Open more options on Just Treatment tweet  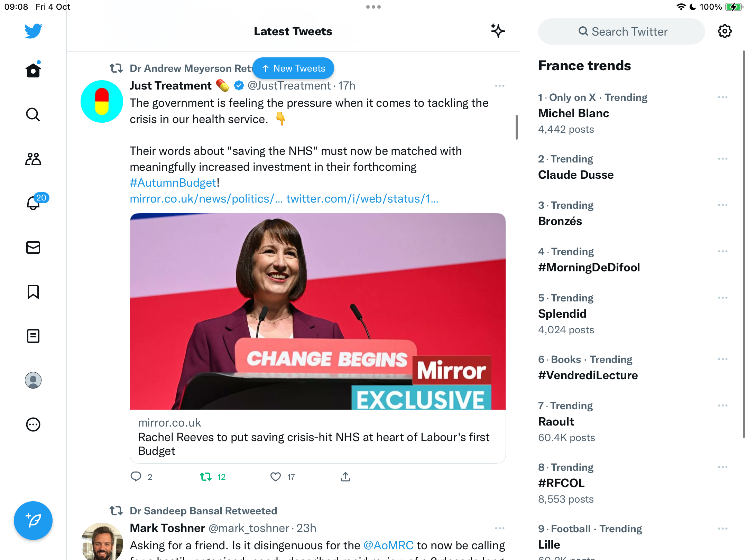[500, 86]
